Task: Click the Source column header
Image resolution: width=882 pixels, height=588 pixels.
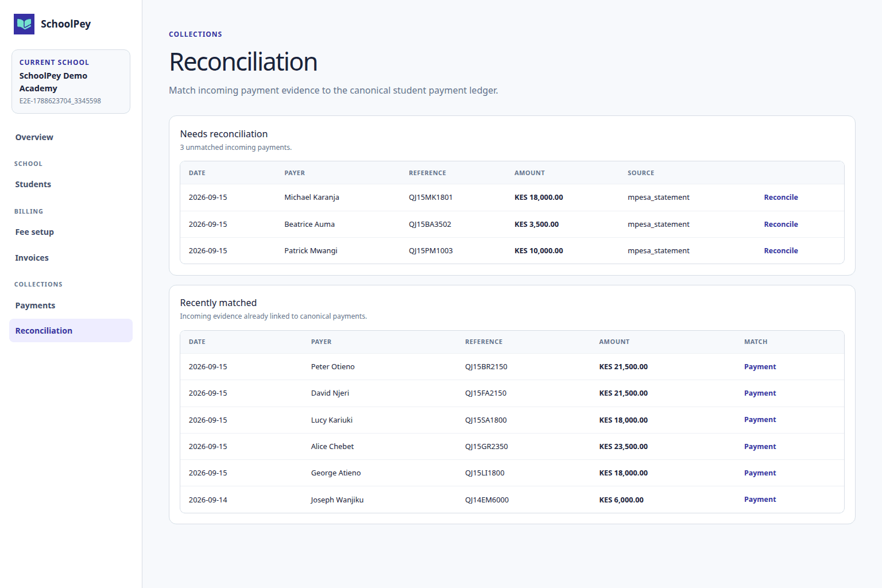Action: (641, 173)
